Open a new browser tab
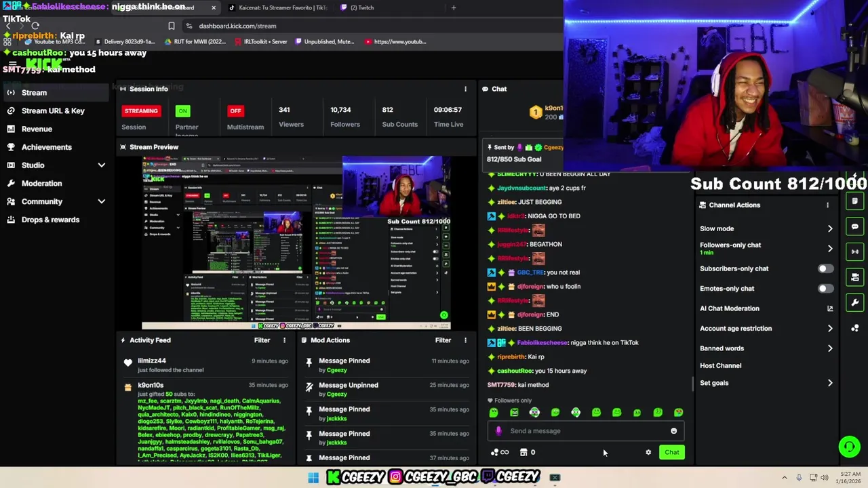The height and width of the screenshot is (488, 868). 454,7
